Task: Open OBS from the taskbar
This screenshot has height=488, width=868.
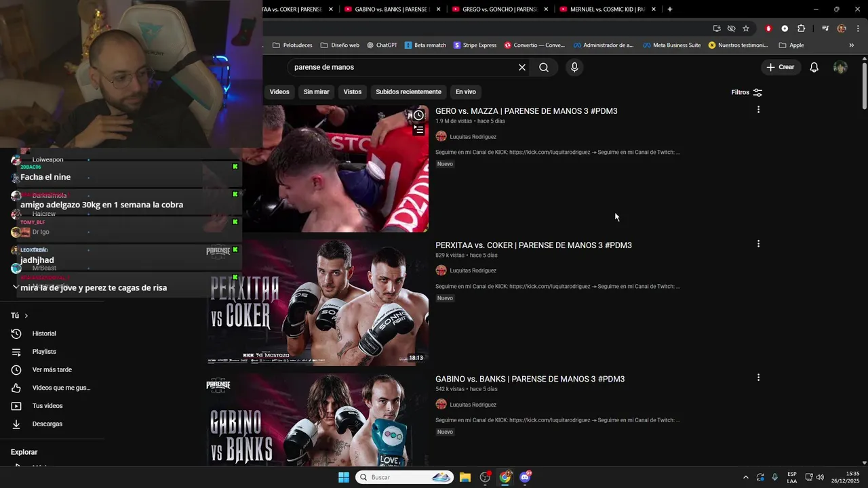Action: 485,477
